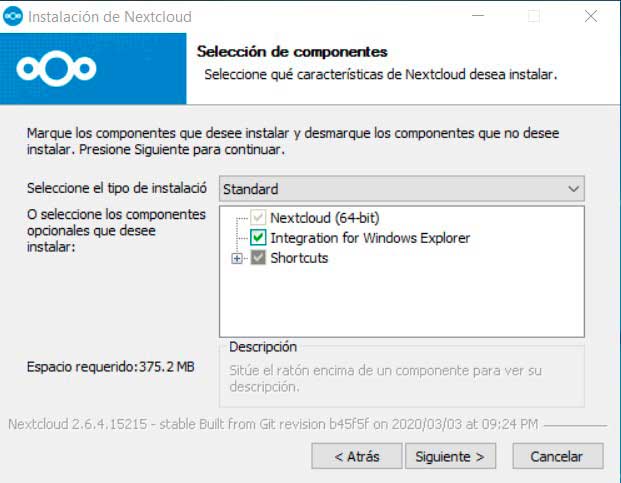Continue with the Siguiente button
Screen dimensions: 621x483
click(x=450, y=456)
